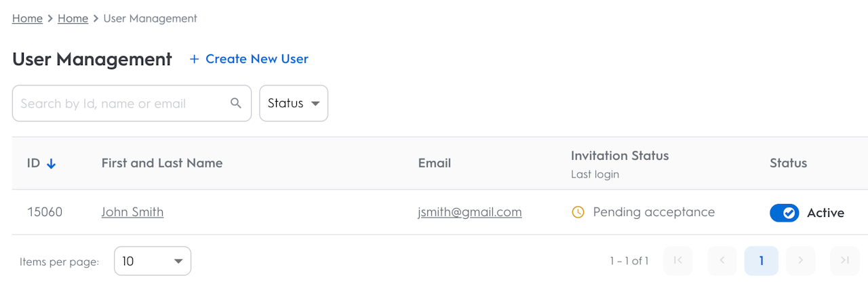Click the pending acceptance clock icon
Screen dimensions: 868x307
[x=578, y=212]
